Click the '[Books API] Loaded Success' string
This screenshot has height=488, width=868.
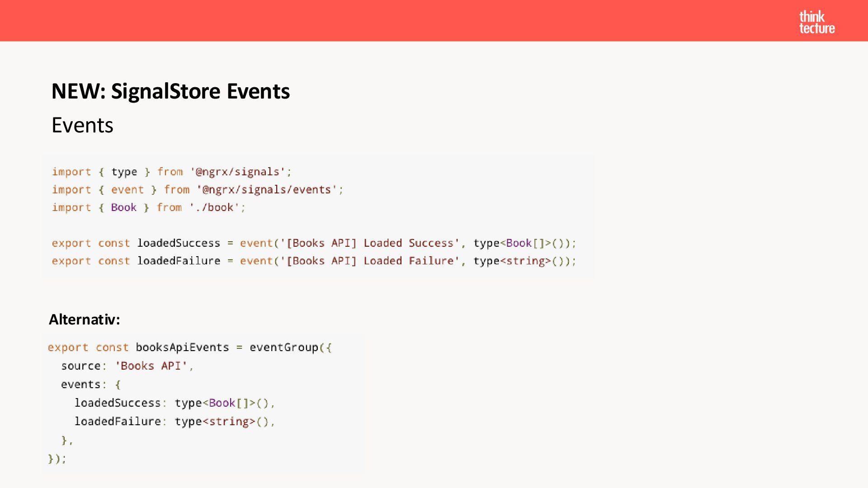tap(370, 243)
